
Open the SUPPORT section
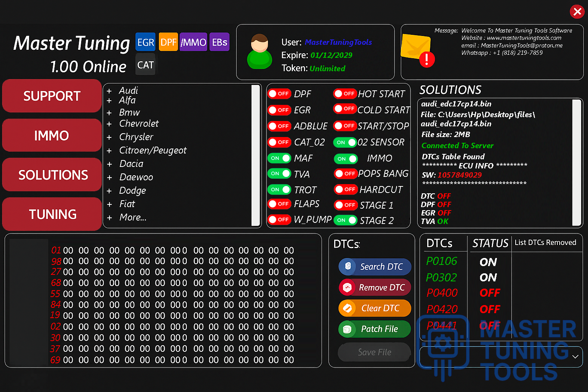tap(52, 96)
